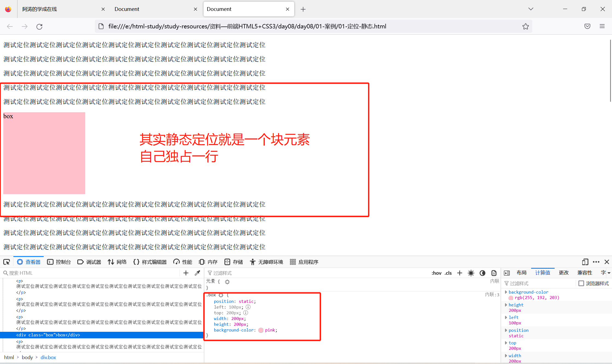Viewport: 612px width, 364px height.
Task: Switch to the 布局 layout tab
Action: point(521,273)
